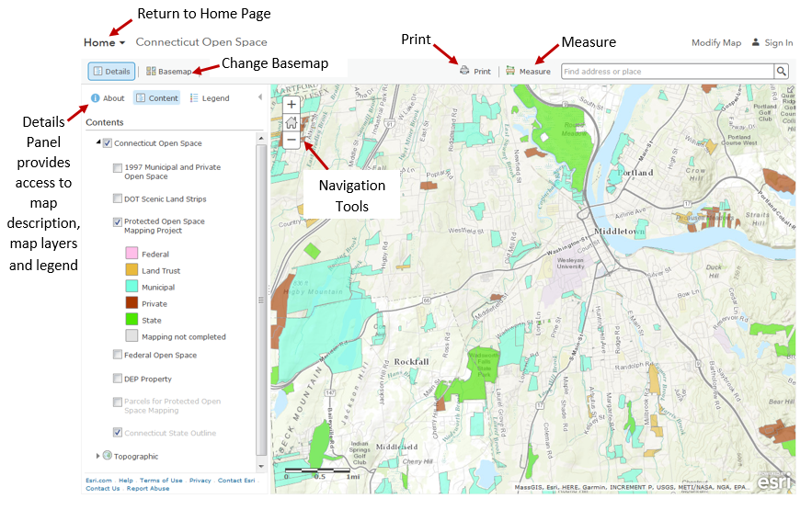Click scrollbar down arrow in Contents
This screenshot has width=812, height=510.
pyautogui.click(x=261, y=466)
